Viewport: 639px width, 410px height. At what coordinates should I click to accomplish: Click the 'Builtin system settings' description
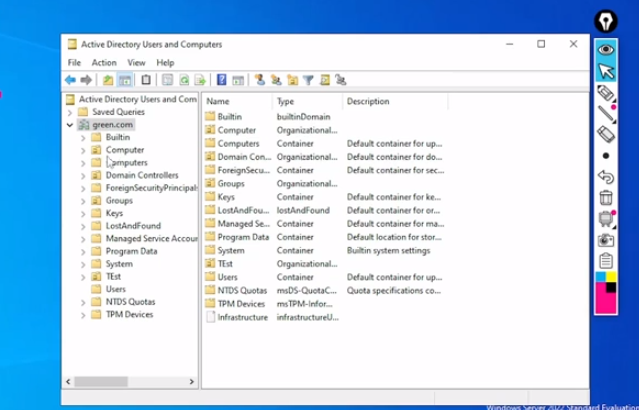click(388, 251)
